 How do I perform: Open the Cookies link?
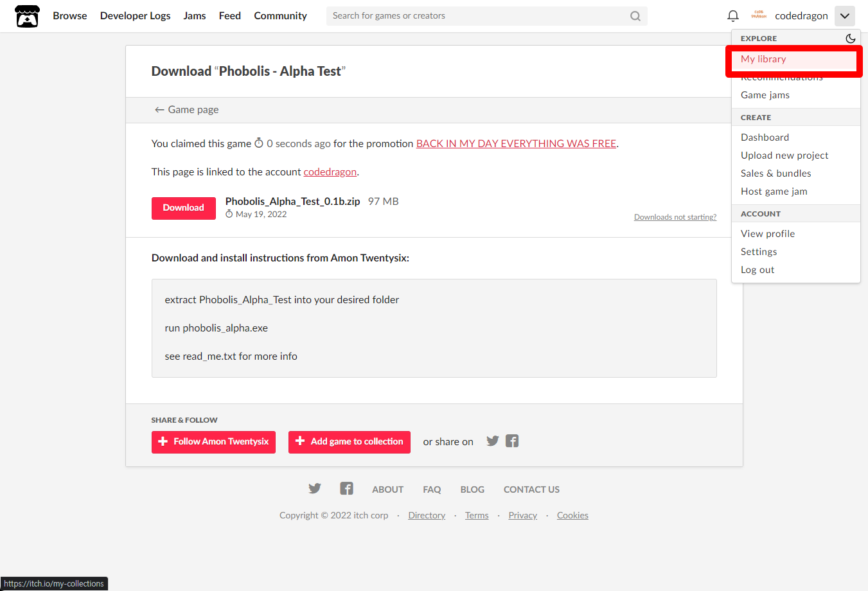pyautogui.click(x=572, y=515)
